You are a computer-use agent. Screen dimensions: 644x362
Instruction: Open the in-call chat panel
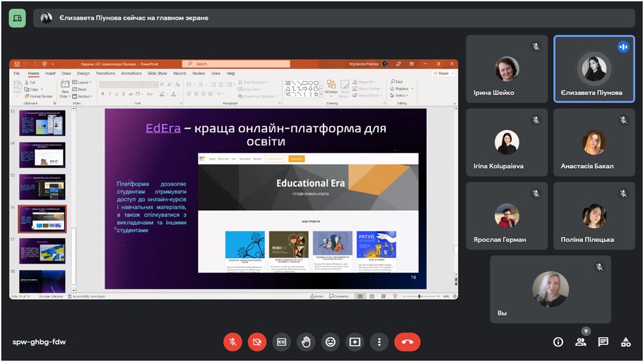pyautogui.click(x=603, y=342)
